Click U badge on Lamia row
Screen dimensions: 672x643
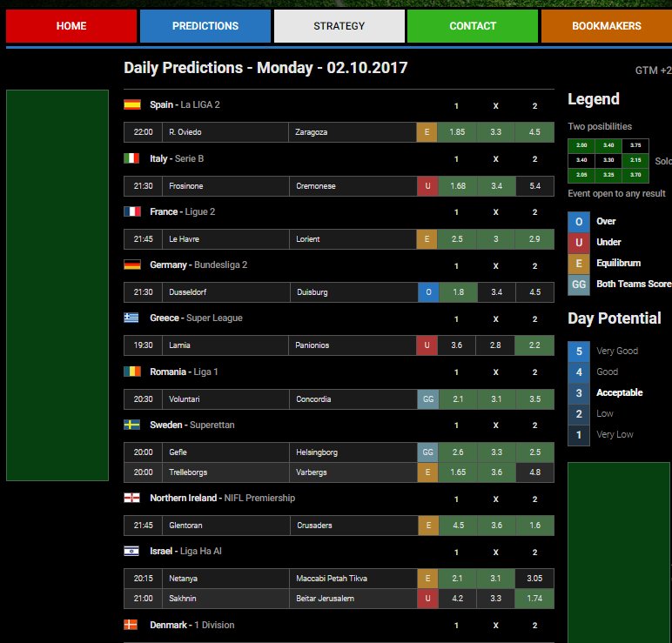pyautogui.click(x=427, y=345)
